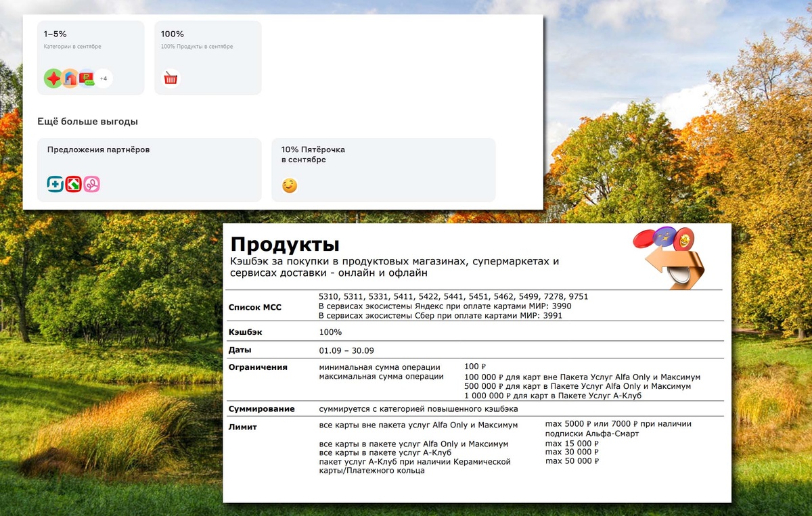Click the Лимит row label
The width and height of the screenshot is (812, 516).
[243, 427]
